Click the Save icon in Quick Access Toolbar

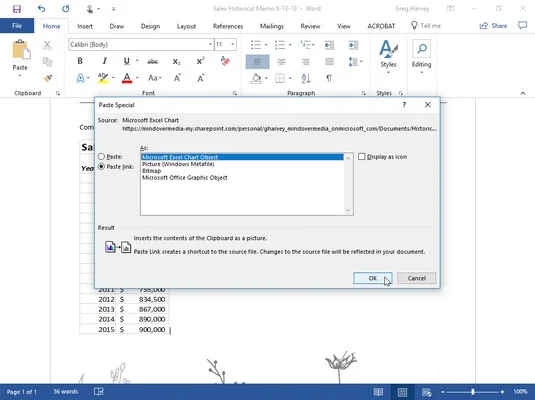pos(17,9)
